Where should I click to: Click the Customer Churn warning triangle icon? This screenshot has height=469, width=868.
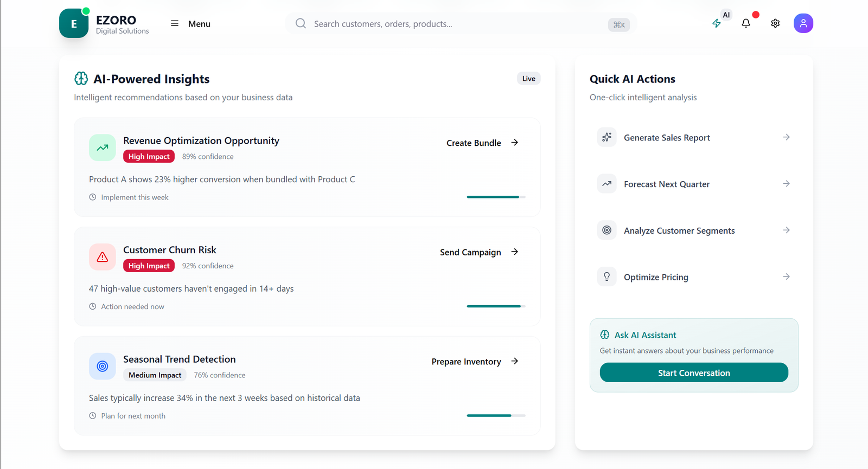pyautogui.click(x=103, y=257)
